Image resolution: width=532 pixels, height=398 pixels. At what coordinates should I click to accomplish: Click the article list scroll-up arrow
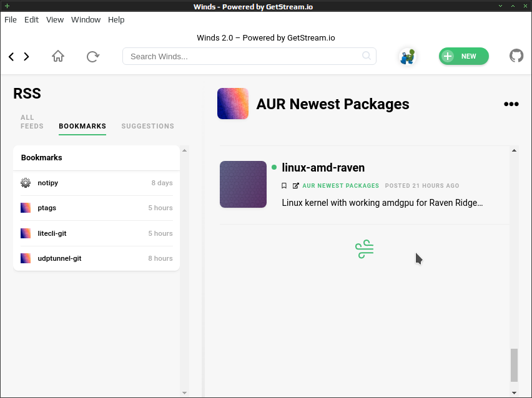tap(514, 150)
